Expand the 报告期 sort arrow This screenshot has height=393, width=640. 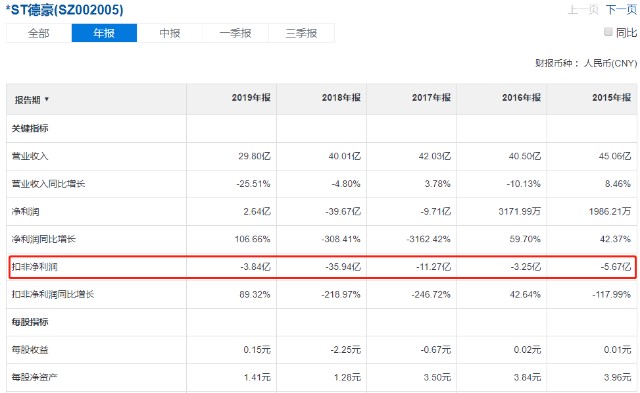click(47, 99)
